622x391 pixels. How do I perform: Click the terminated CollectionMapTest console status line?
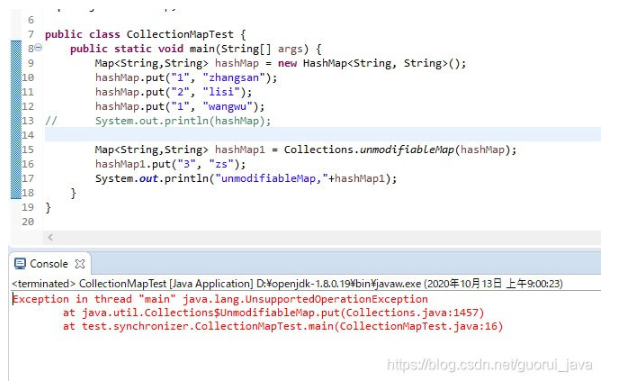(287, 284)
